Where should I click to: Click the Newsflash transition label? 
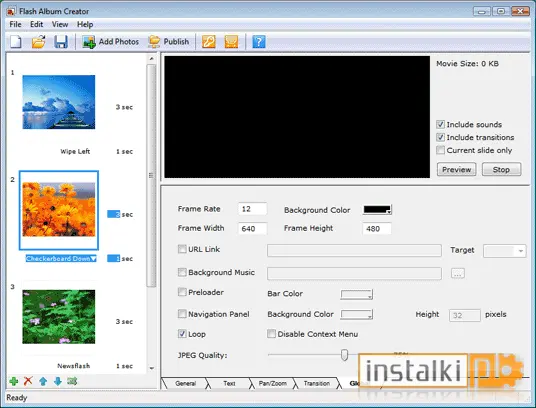pyautogui.click(x=74, y=366)
